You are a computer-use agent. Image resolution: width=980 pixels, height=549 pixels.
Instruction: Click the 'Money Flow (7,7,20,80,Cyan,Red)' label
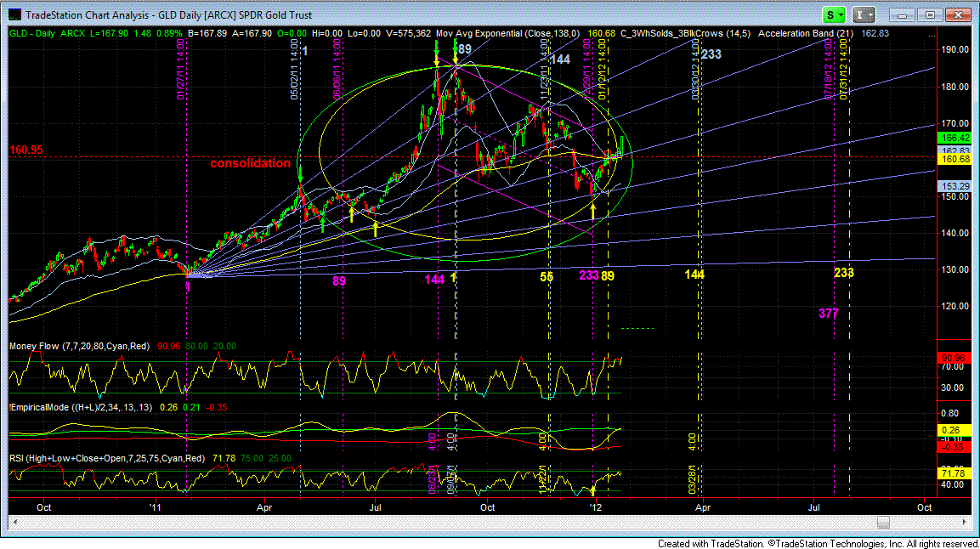[79, 345]
